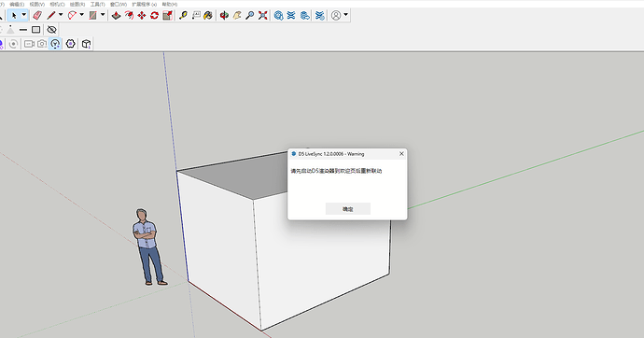This screenshot has height=338, width=644.
Task: Activate the Push/Pull tool
Action: pos(117,16)
